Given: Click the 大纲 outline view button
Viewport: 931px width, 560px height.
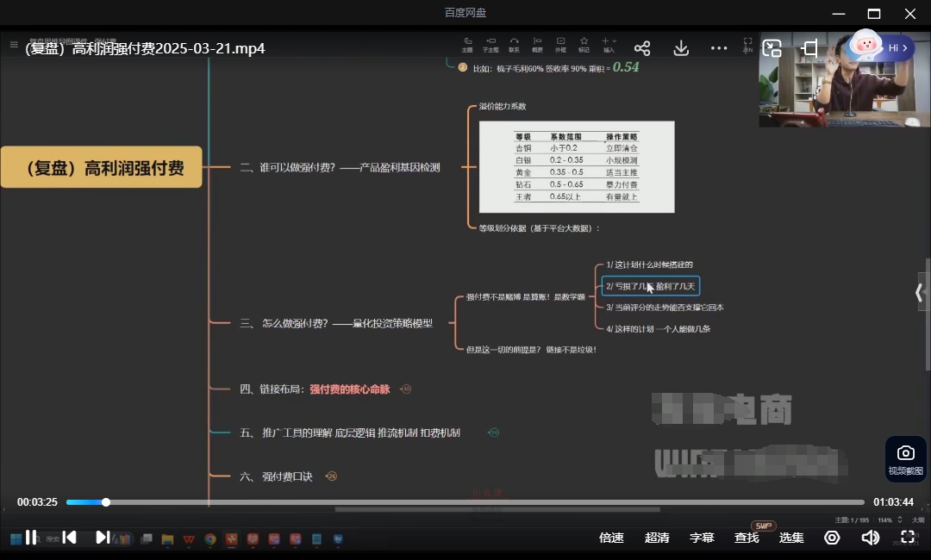Looking at the screenshot, I should point(918,520).
